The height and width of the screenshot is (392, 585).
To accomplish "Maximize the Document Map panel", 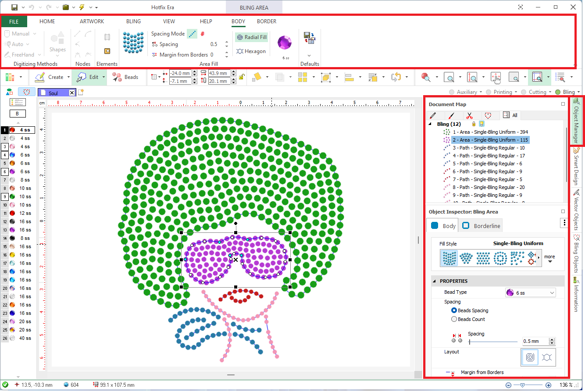I will coord(563,104).
